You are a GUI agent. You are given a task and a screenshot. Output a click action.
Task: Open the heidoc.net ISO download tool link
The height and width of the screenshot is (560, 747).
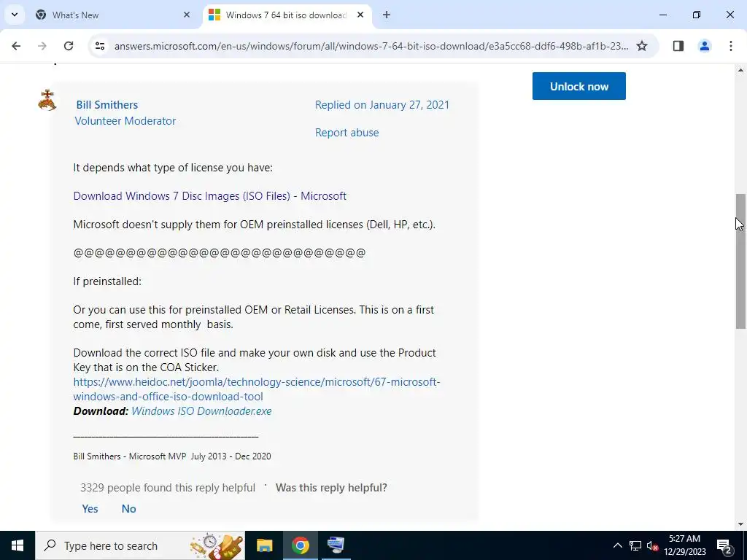point(256,389)
